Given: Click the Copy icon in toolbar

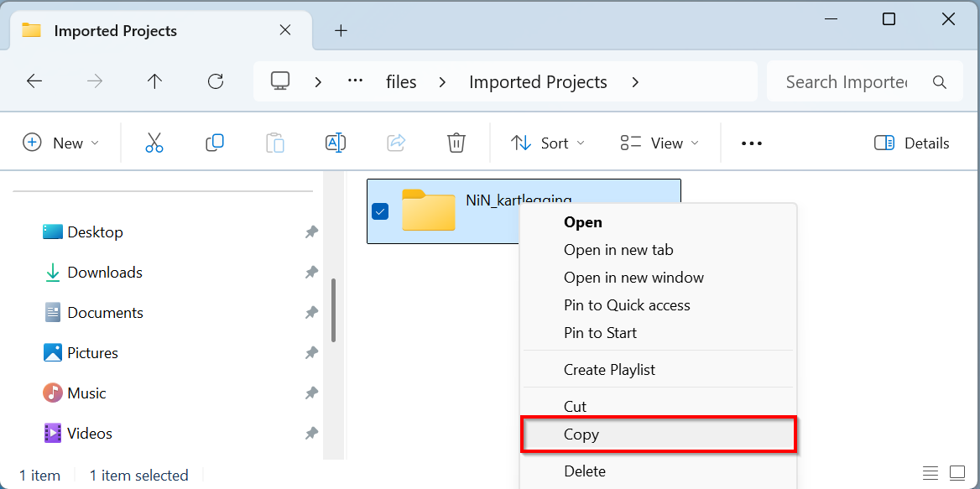Looking at the screenshot, I should 214,143.
